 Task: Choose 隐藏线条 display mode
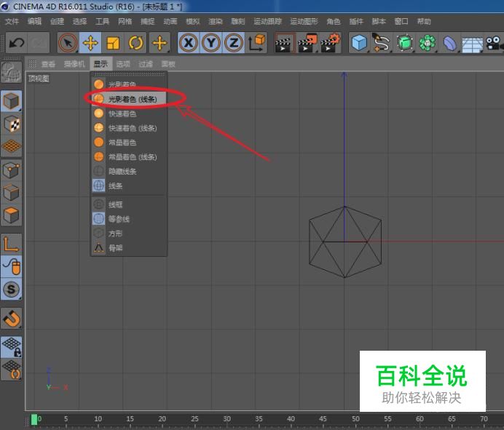pyautogui.click(x=129, y=171)
